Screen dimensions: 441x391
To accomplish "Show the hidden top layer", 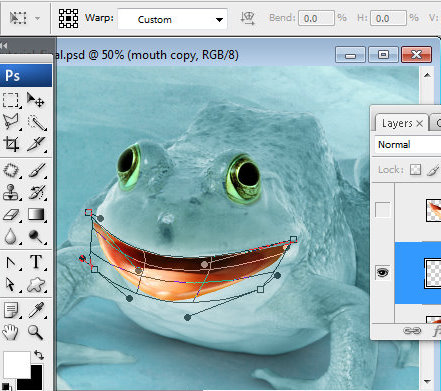I will 382,210.
